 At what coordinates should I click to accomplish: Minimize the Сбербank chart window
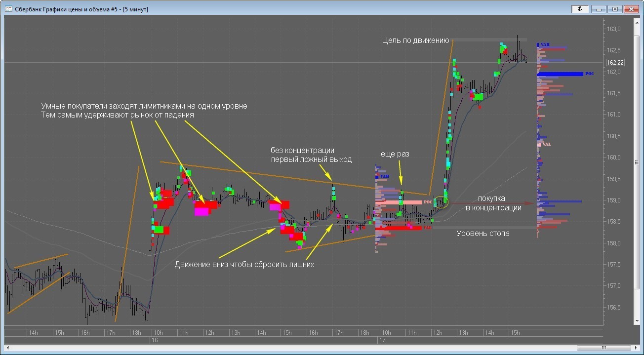coord(599,9)
